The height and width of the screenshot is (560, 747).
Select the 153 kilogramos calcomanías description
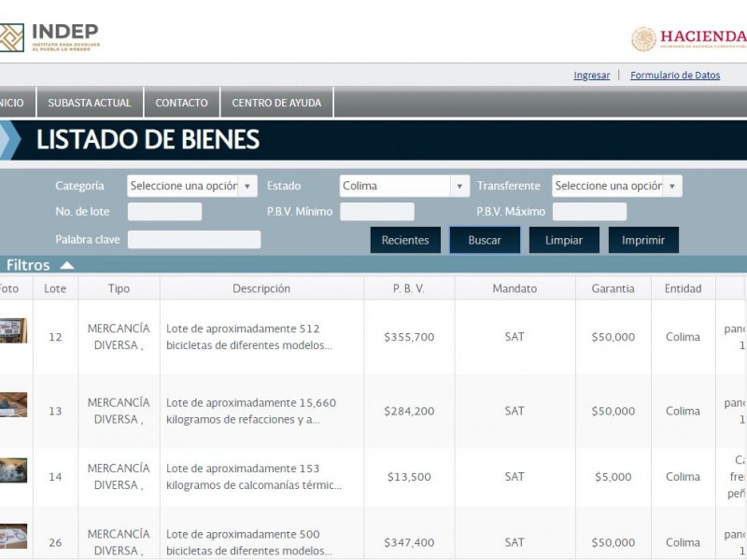click(x=253, y=477)
